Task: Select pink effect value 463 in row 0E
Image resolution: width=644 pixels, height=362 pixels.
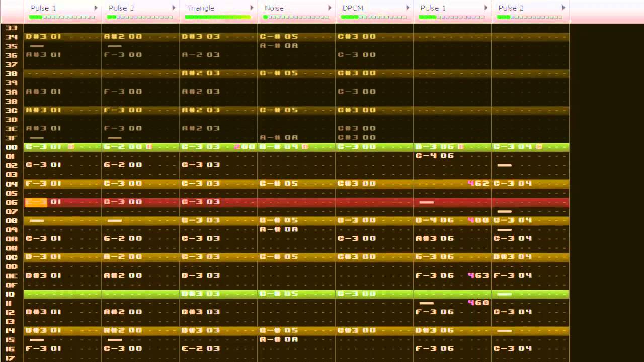Action: coord(478,275)
